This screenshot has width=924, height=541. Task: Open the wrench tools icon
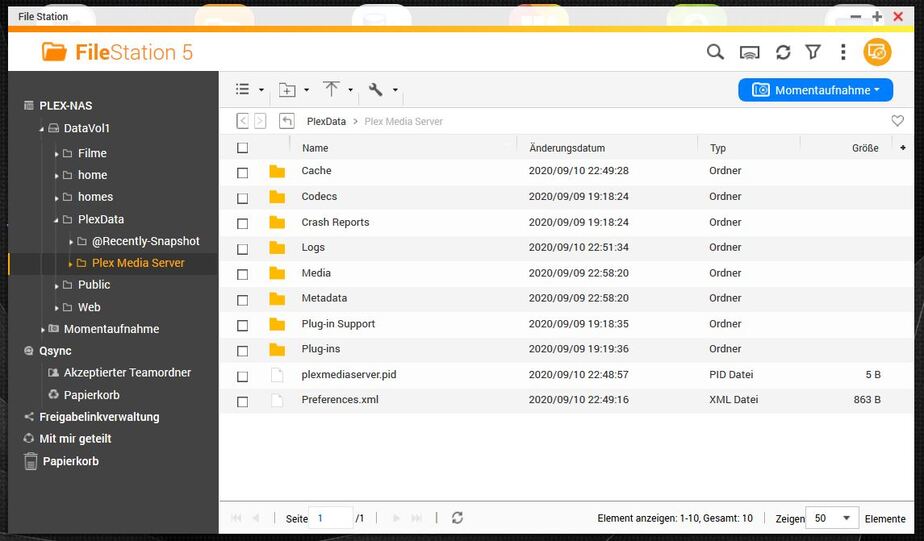tap(375, 89)
